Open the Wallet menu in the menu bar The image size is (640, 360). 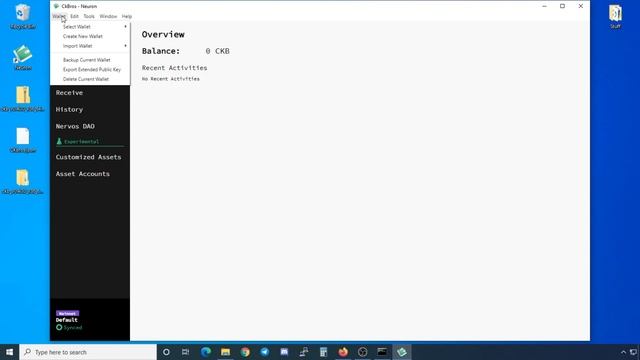(x=59, y=16)
